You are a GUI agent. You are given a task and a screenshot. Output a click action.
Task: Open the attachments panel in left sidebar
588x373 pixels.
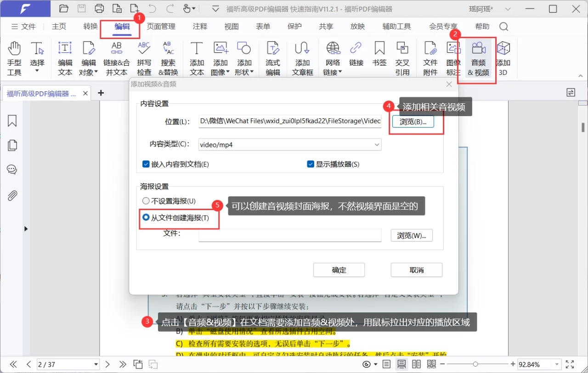12,195
